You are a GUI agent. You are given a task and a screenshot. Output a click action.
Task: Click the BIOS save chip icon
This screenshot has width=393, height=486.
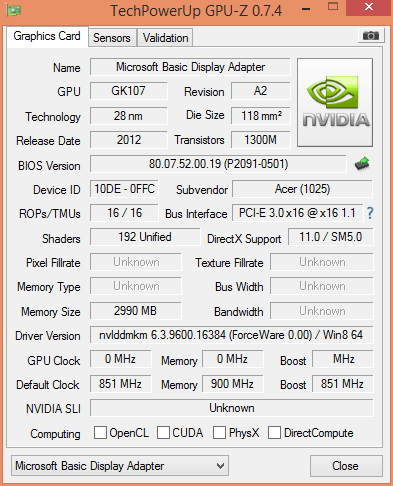coord(362,164)
